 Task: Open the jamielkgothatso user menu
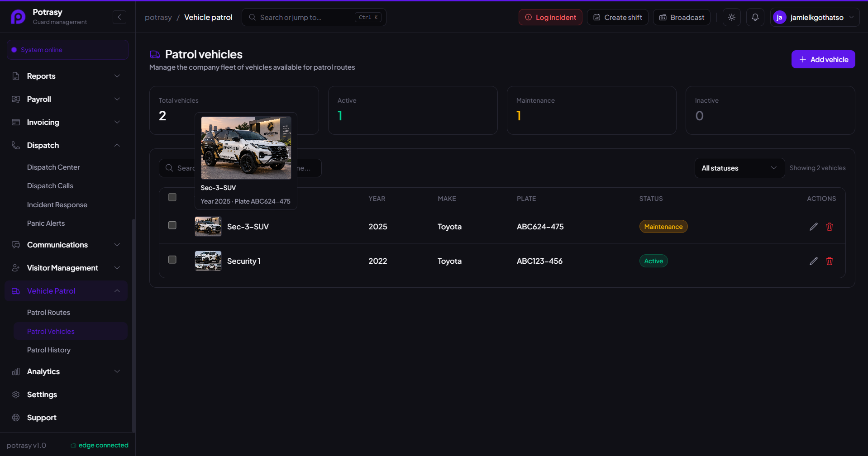(815, 17)
